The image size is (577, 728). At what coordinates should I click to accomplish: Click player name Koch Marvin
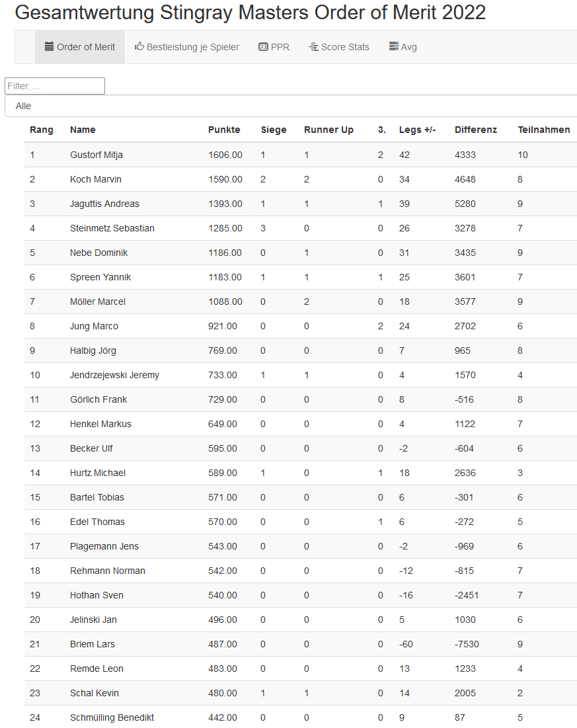[x=96, y=179]
